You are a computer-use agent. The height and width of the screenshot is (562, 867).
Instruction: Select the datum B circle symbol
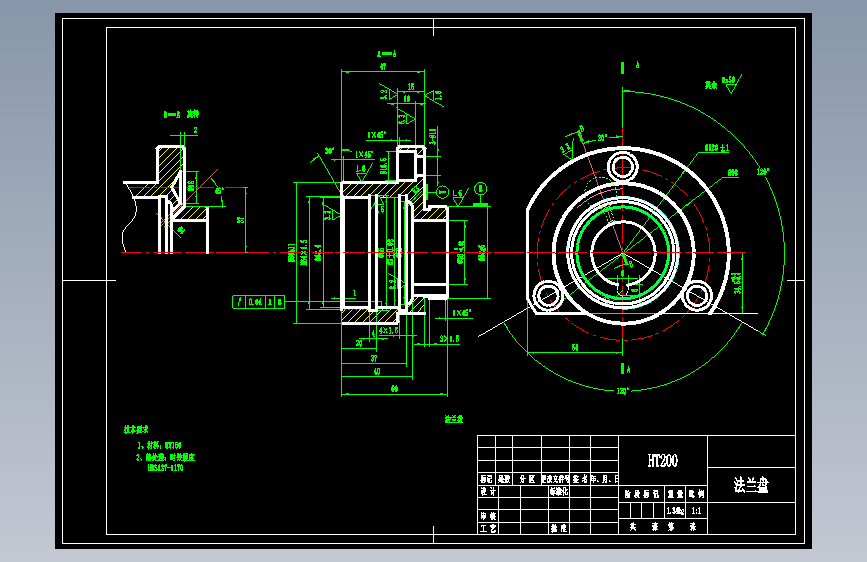coord(481,189)
